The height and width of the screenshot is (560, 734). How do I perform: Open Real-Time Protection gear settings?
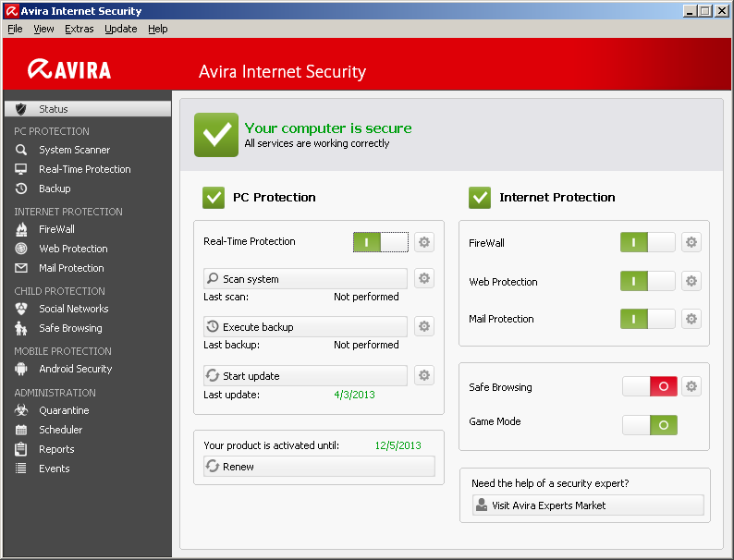[x=424, y=242]
